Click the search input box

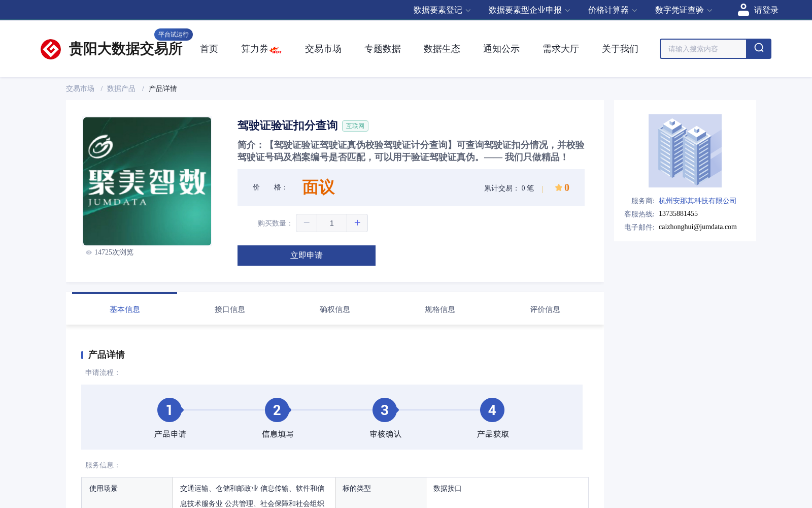pyautogui.click(x=703, y=49)
